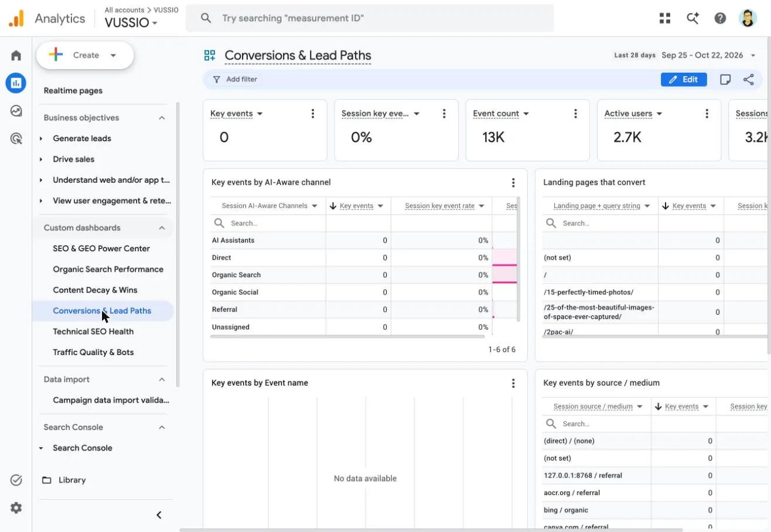Open Event count card options menu

coord(575,114)
